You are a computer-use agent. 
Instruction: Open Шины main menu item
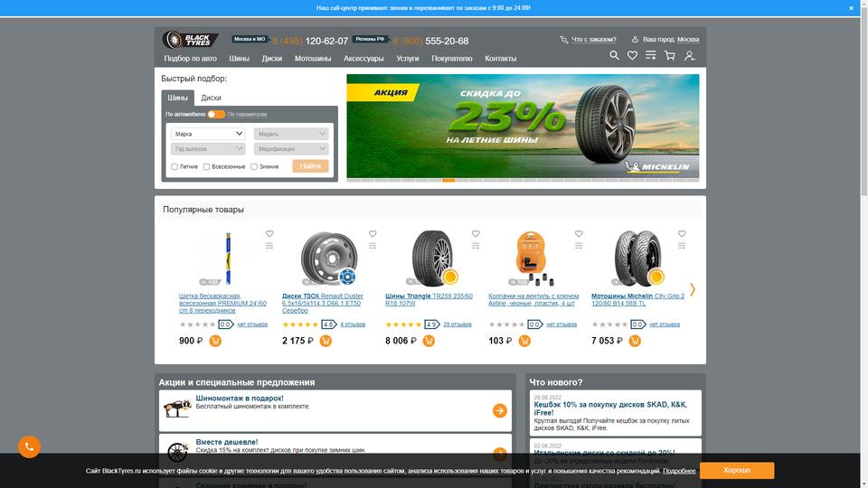point(239,58)
